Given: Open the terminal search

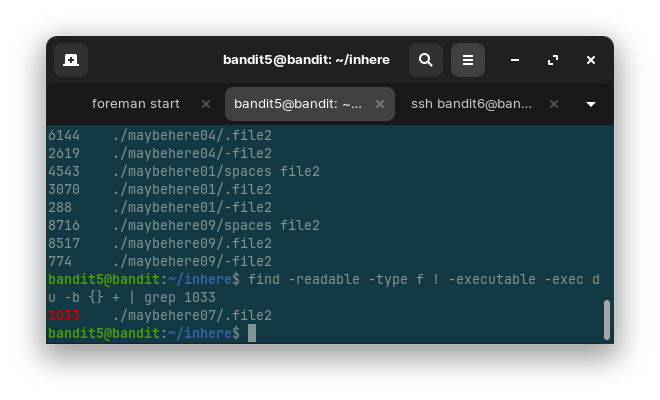Looking at the screenshot, I should [x=426, y=60].
